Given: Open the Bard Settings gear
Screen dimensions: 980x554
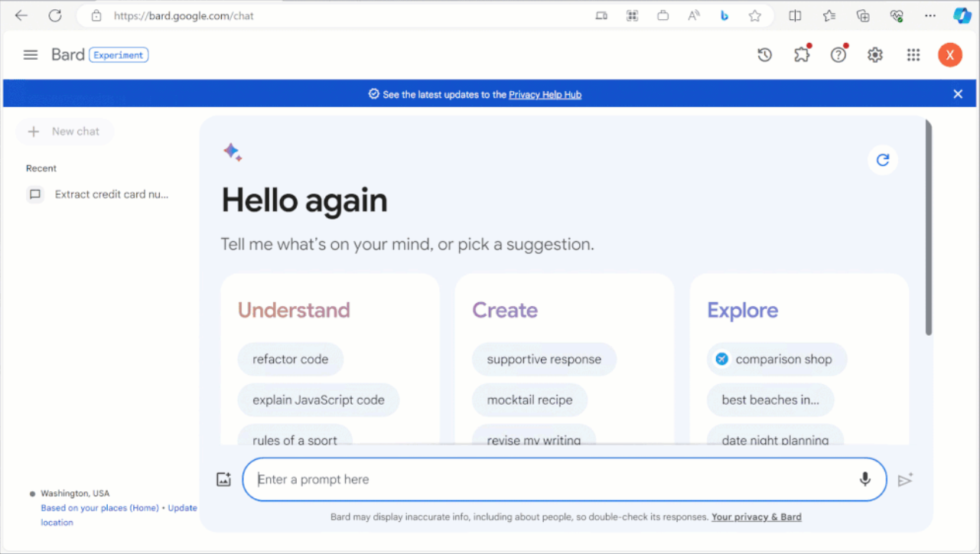Looking at the screenshot, I should point(875,55).
